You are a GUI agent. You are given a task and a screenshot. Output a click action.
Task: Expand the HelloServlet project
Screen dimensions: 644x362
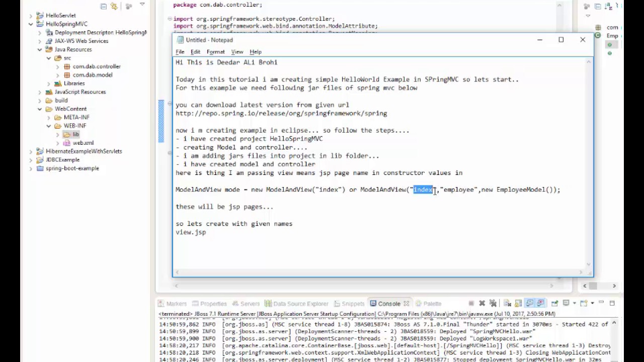(31, 16)
